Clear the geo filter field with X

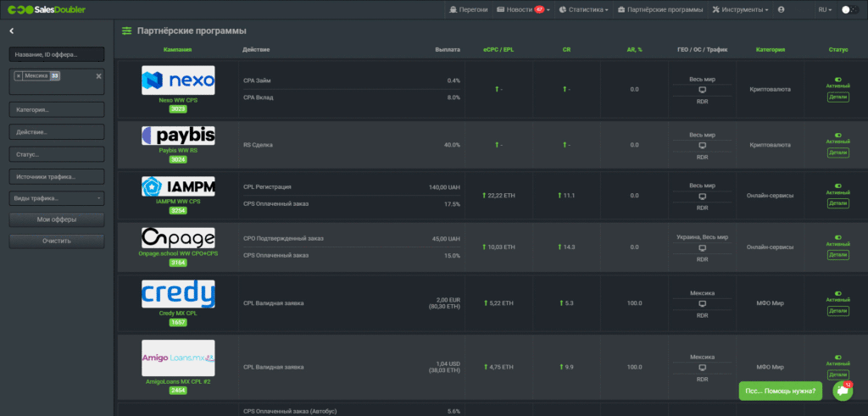(x=98, y=76)
